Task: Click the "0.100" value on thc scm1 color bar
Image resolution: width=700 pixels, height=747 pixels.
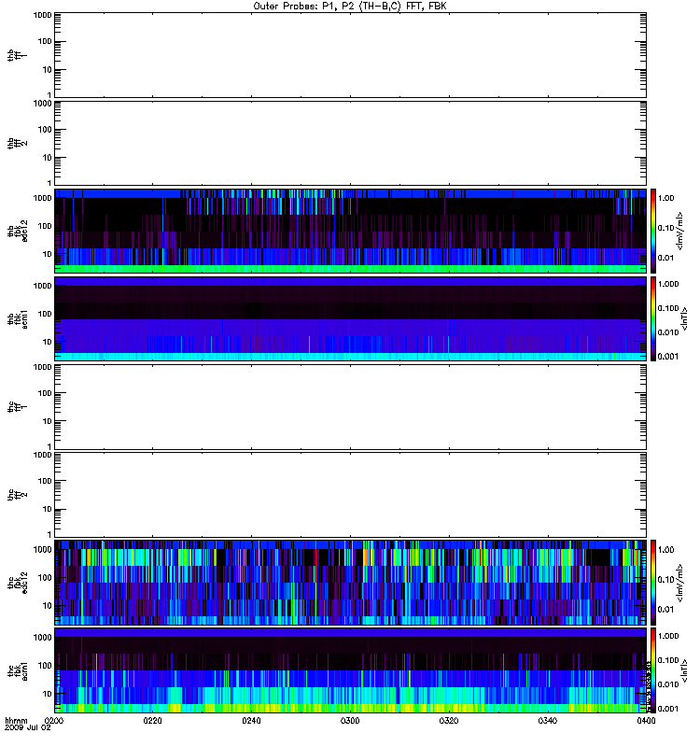Action: point(668,660)
